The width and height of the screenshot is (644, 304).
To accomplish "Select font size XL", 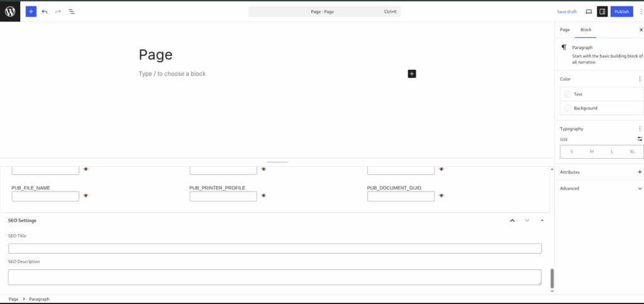I will [632, 152].
